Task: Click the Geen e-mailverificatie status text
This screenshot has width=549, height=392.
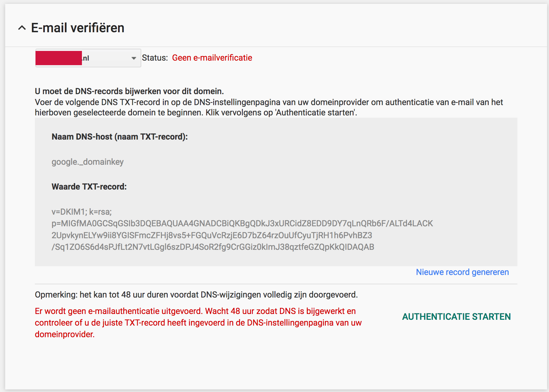Action: point(212,58)
